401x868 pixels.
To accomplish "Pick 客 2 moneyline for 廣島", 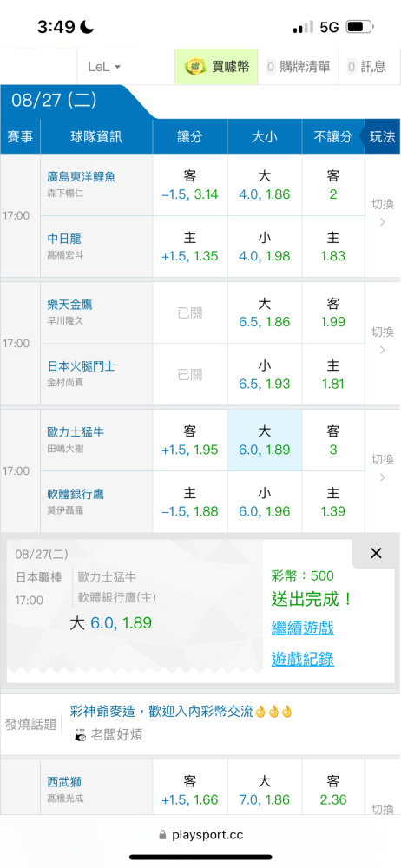I will [333, 185].
